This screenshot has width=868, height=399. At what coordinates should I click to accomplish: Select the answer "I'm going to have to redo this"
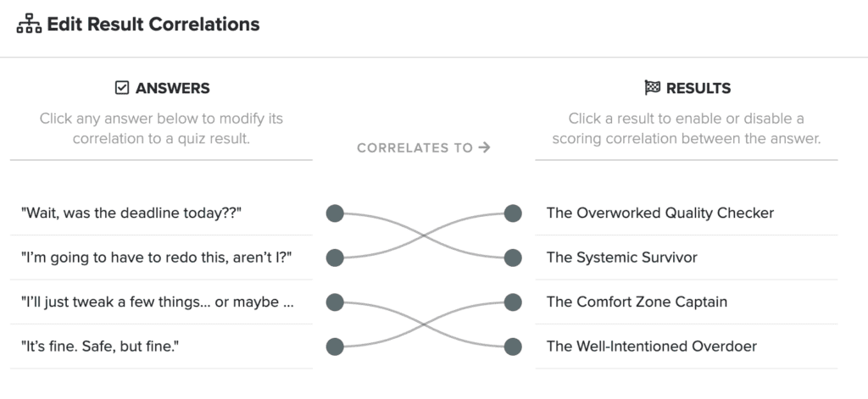pos(161,258)
